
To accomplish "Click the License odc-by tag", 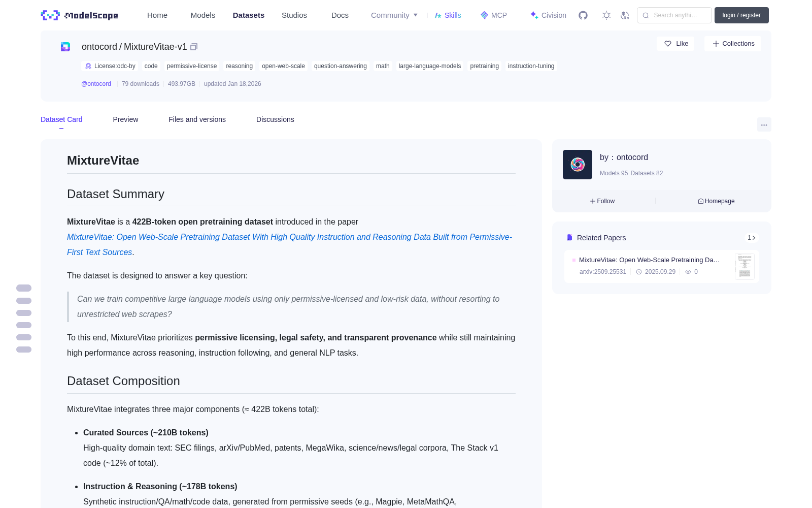I will (110, 66).
